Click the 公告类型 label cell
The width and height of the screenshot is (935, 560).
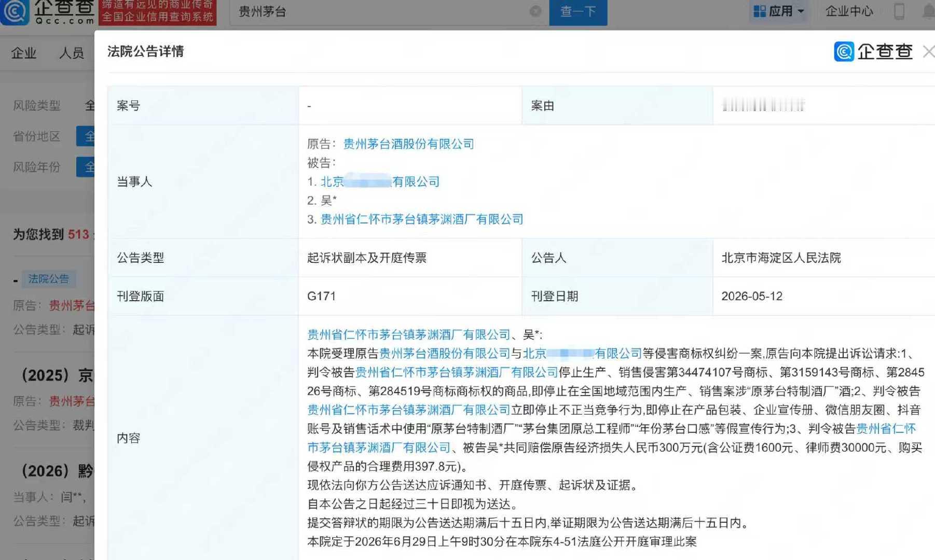[203, 258]
